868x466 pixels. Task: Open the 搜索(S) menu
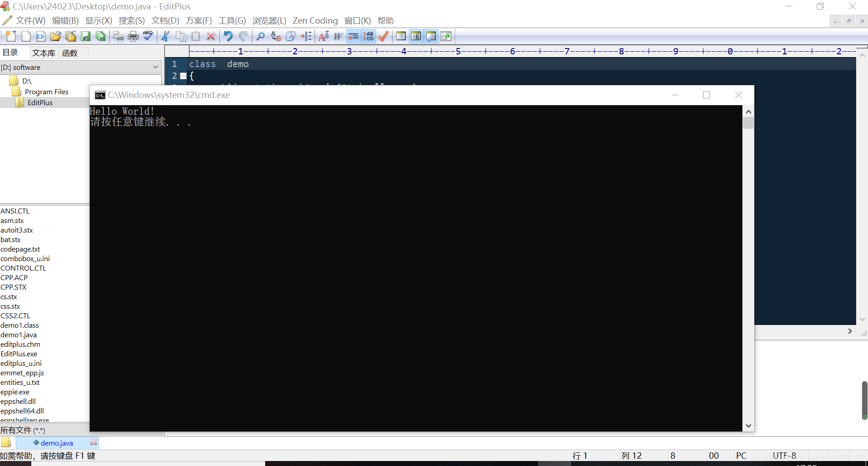[132, 21]
